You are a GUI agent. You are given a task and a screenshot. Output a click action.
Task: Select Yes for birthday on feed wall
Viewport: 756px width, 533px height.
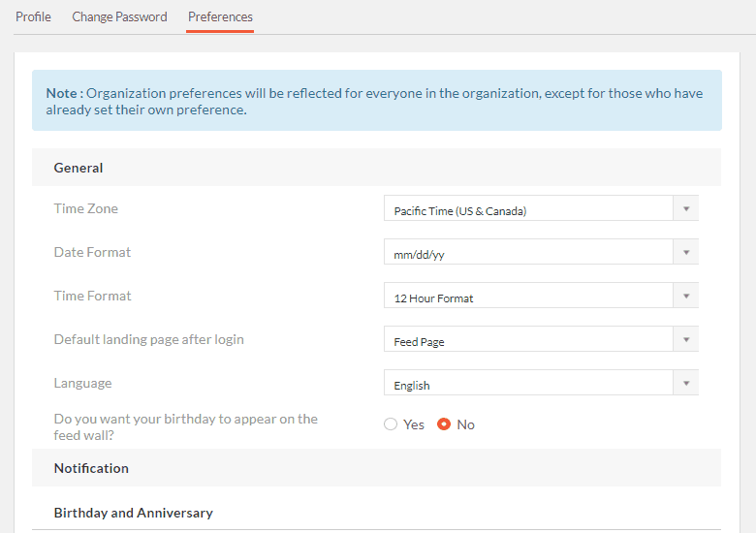[x=391, y=424]
